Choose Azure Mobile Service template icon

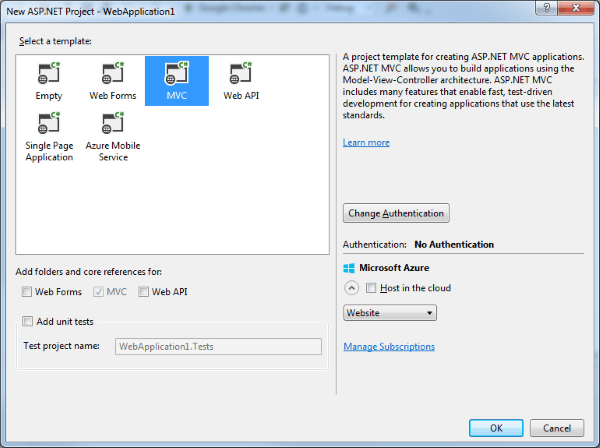coord(112,123)
